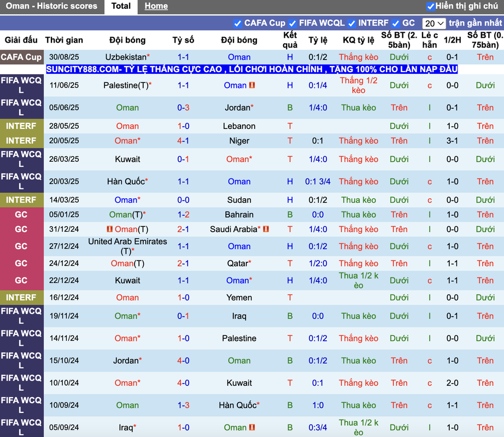Click red card icon next to Oman on 11/06/25

pos(252,85)
